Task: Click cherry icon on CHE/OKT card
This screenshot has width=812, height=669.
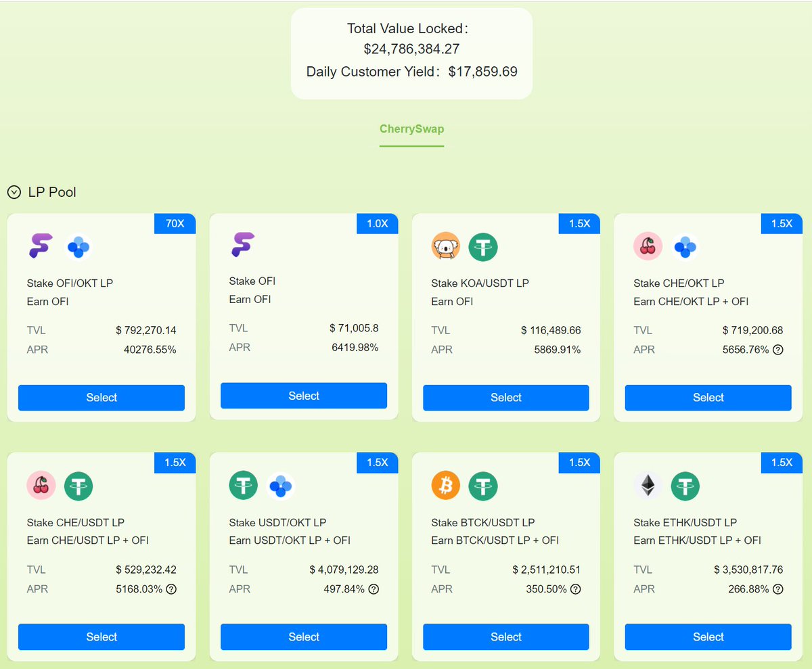Action: pyautogui.click(x=648, y=247)
